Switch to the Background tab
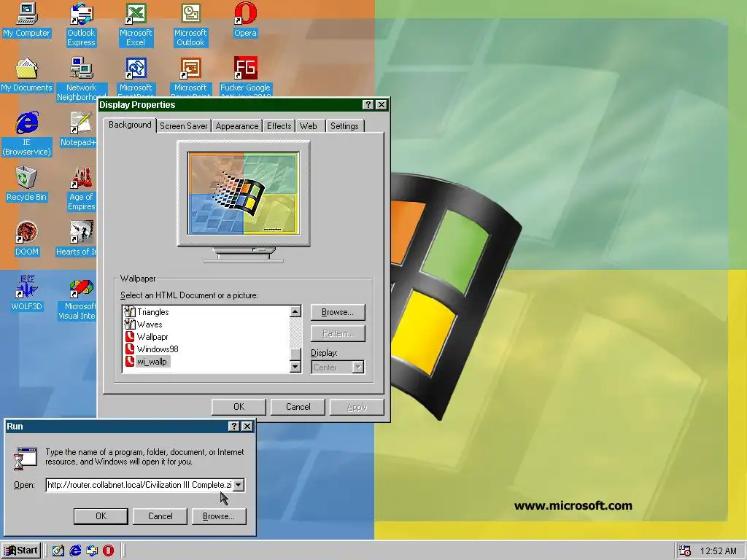The image size is (747, 560). click(x=130, y=125)
